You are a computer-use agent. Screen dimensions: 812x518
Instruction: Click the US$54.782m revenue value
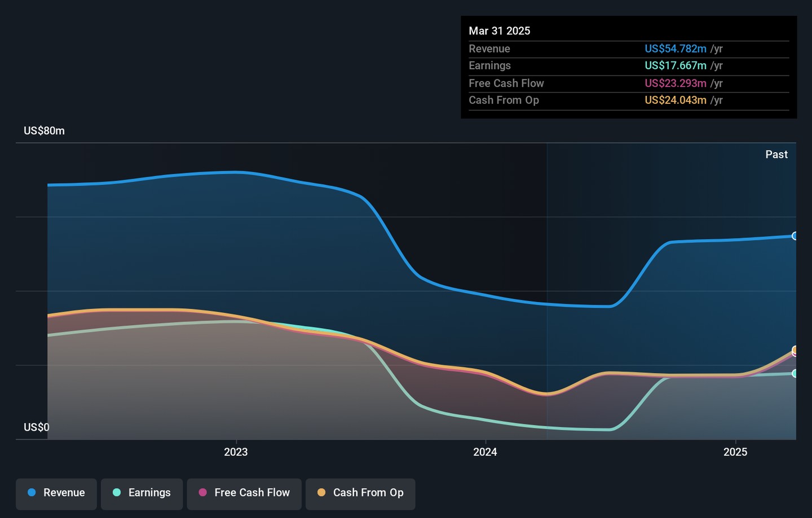[x=675, y=49]
